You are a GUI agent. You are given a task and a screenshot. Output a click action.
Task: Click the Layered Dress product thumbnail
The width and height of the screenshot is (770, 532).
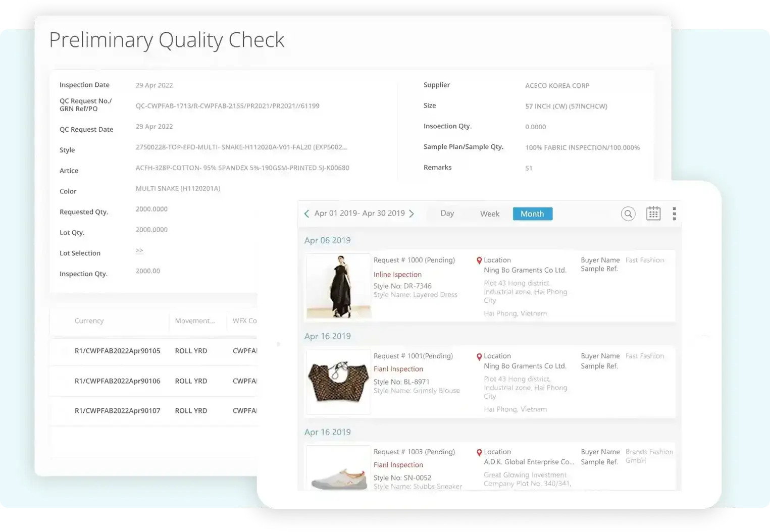coord(338,286)
